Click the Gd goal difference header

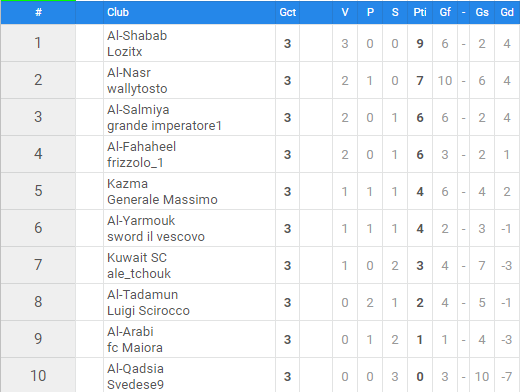pyautogui.click(x=507, y=12)
